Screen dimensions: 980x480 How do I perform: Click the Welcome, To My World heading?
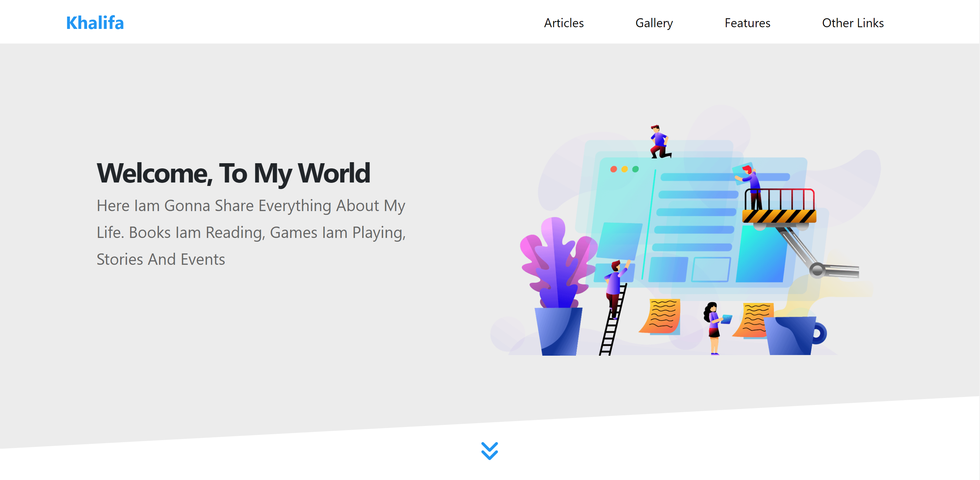click(233, 173)
